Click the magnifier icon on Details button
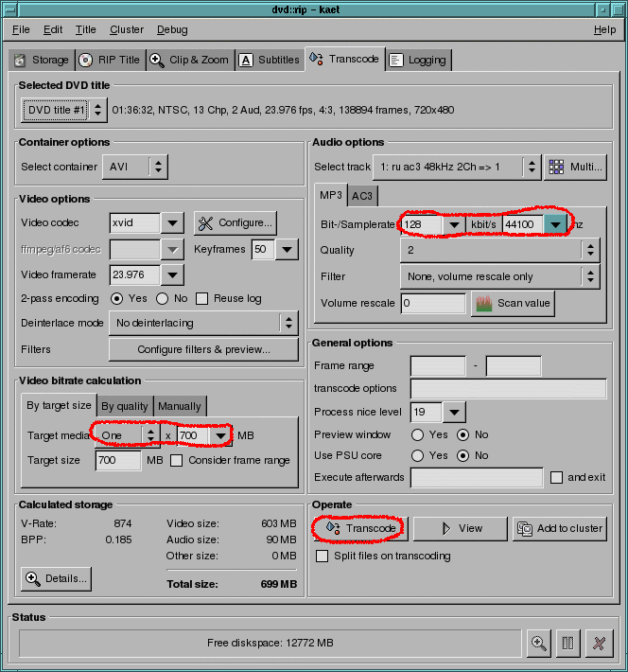This screenshot has width=628, height=672. click(x=33, y=578)
